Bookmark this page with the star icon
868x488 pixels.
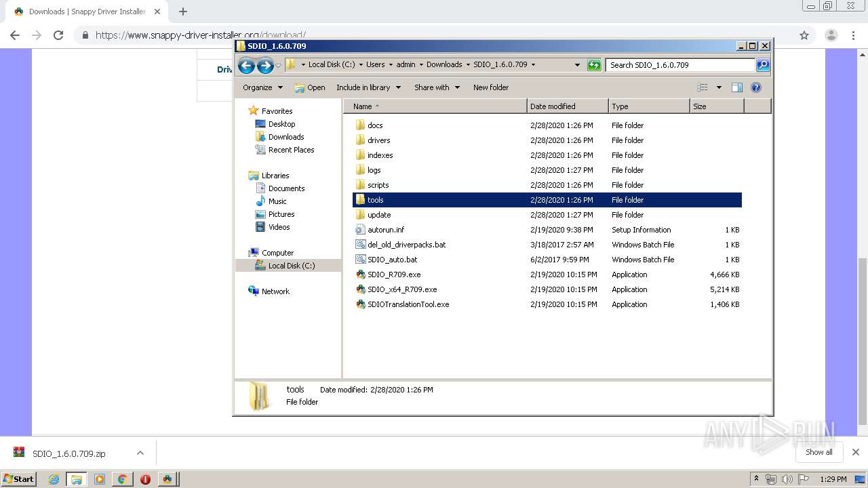point(804,35)
